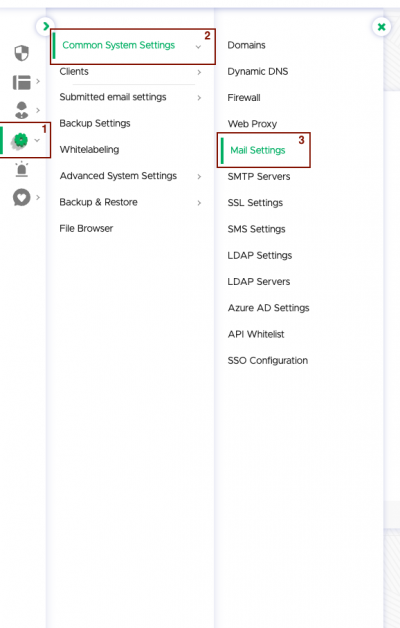Close the menu with green X icon
Image resolution: width=400 pixels, height=628 pixels.
(381, 27)
